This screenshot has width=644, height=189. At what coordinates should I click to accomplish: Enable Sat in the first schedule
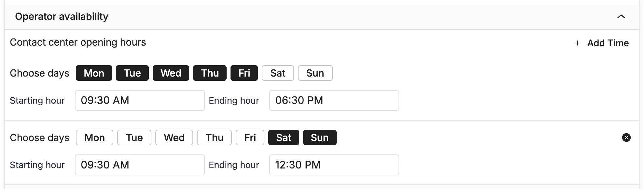click(x=278, y=73)
